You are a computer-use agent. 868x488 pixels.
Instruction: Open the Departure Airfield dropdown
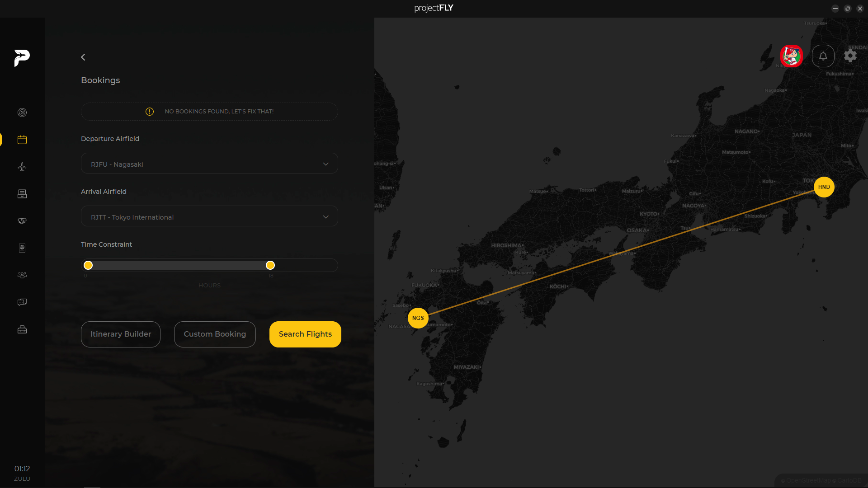(x=209, y=163)
